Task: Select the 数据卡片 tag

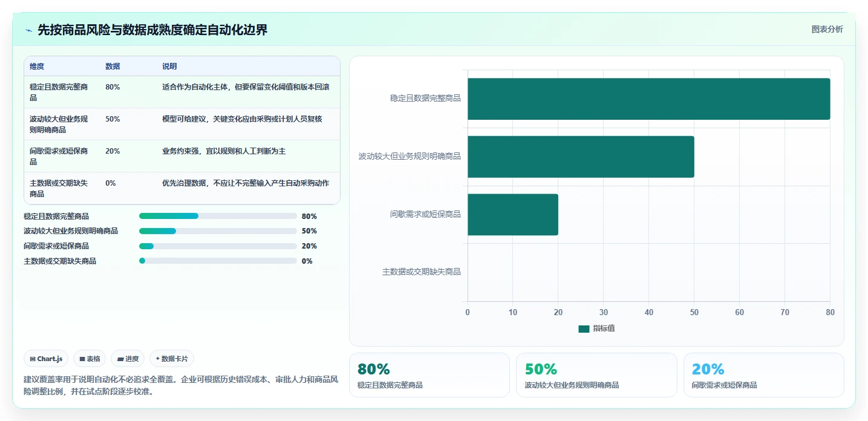Action: tap(172, 359)
